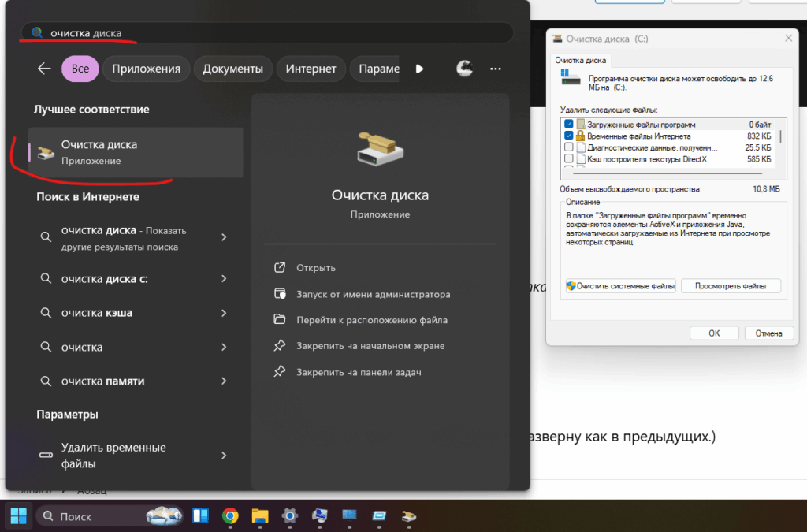The height and width of the screenshot is (532, 807).
Task: Switch to the Документы filter
Action: [x=232, y=69]
